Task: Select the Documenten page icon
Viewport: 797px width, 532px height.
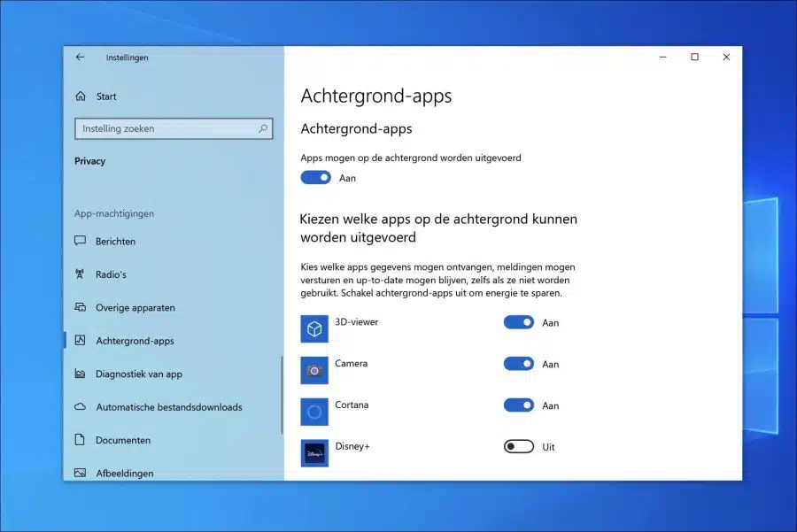Action: click(x=80, y=440)
